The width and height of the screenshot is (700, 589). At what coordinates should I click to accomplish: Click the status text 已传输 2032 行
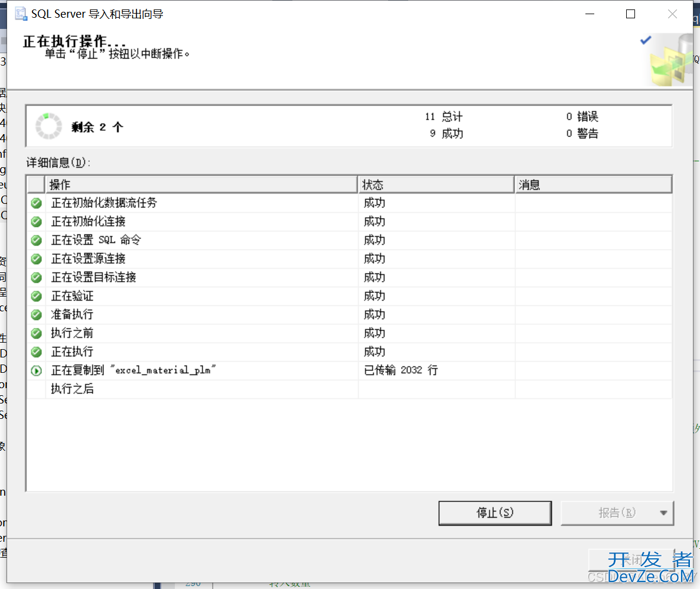(401, 370)
